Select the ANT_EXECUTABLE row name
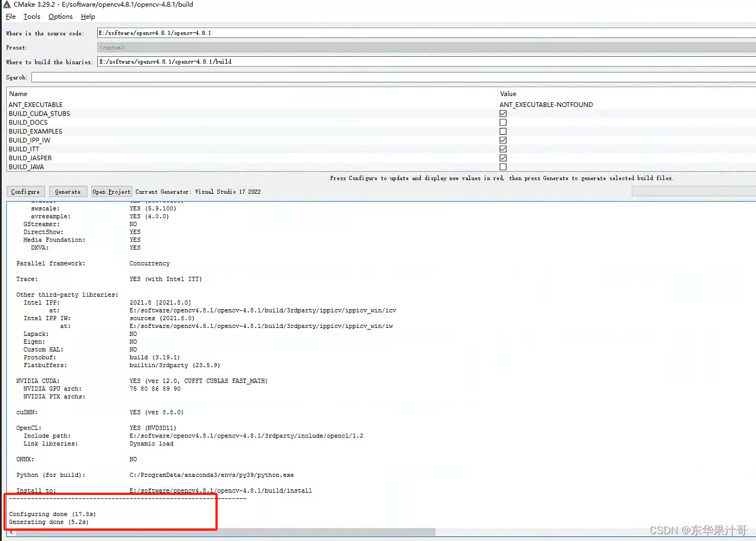 36,105
